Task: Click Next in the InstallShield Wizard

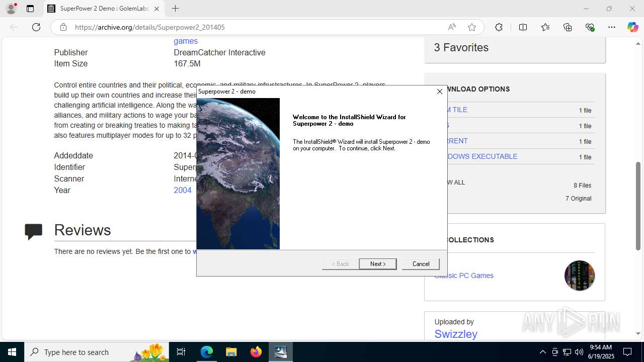Action: click(x=378, y=264)
